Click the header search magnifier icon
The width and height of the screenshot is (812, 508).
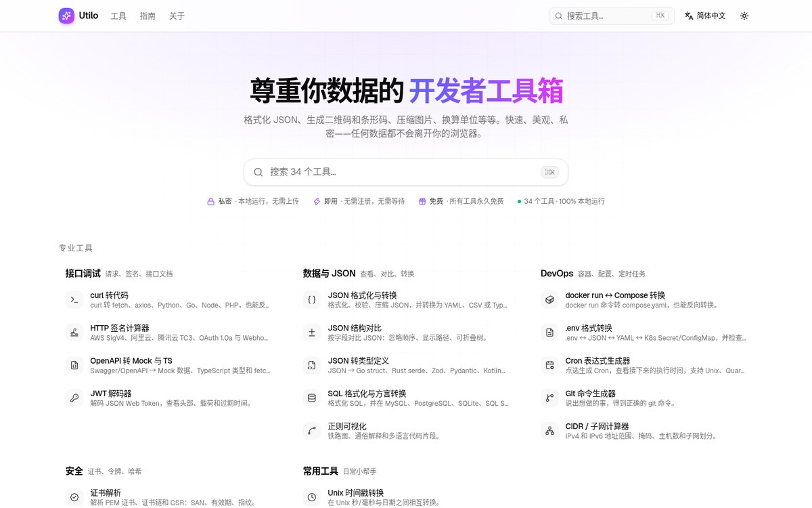pos(559,16)
